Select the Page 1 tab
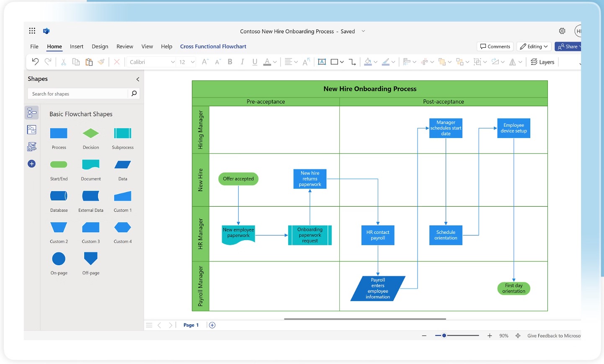The image size is (604, 364). tap(191, 325)
